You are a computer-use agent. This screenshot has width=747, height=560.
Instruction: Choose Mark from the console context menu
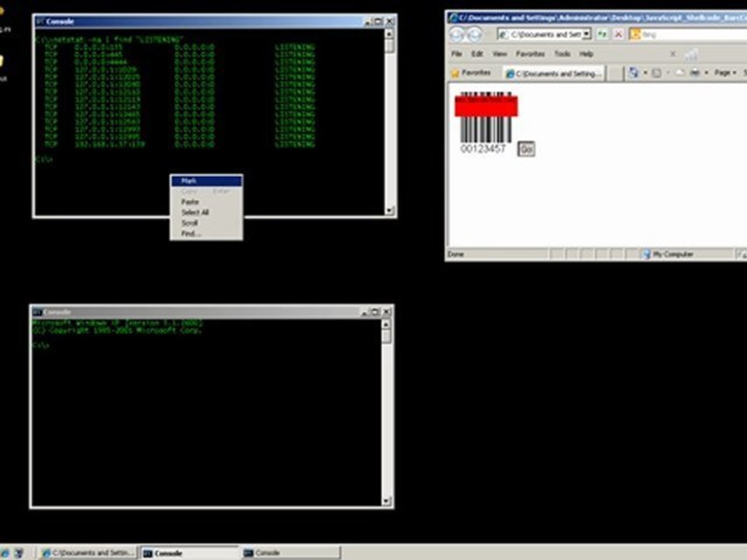(206, 181)
